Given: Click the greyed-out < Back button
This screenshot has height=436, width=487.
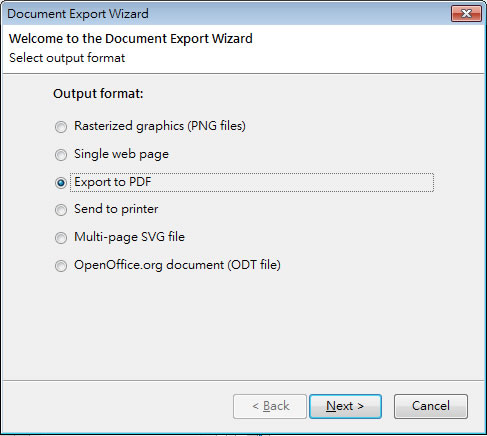Looking at the screenshot, I should pos(270,406).
